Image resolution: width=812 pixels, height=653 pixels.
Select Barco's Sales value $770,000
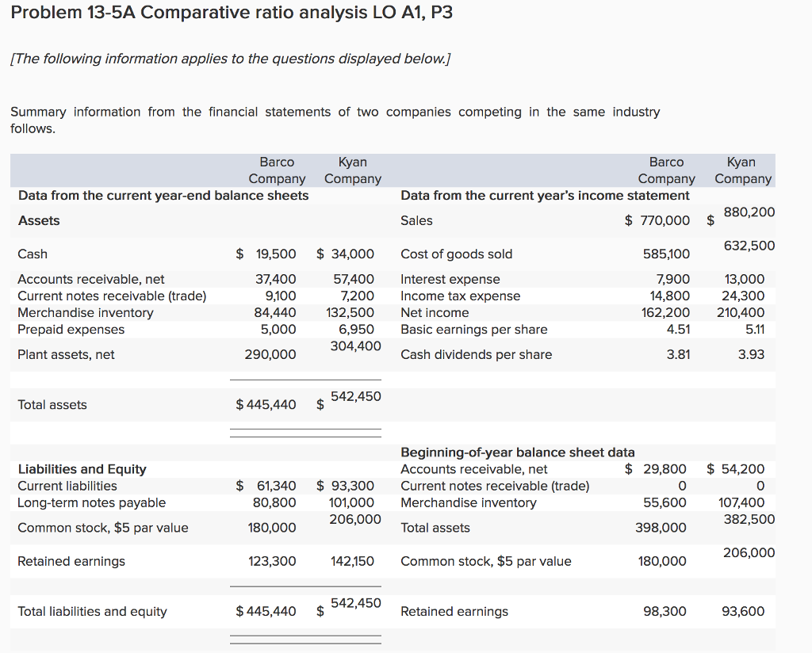pyautogui.click(x=657, y=220)
